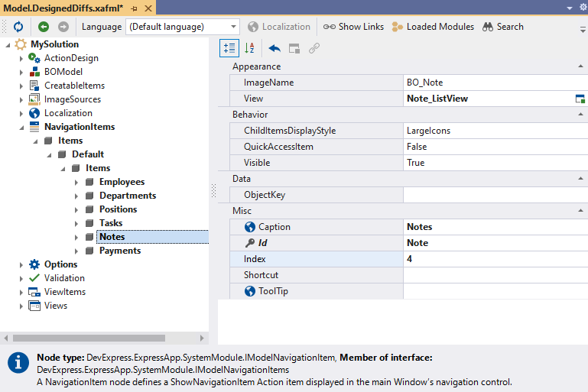The height and width of the screenshot is (392, 588).
Task: Click the blue undo reset arrow
Action: coord(275,48)
